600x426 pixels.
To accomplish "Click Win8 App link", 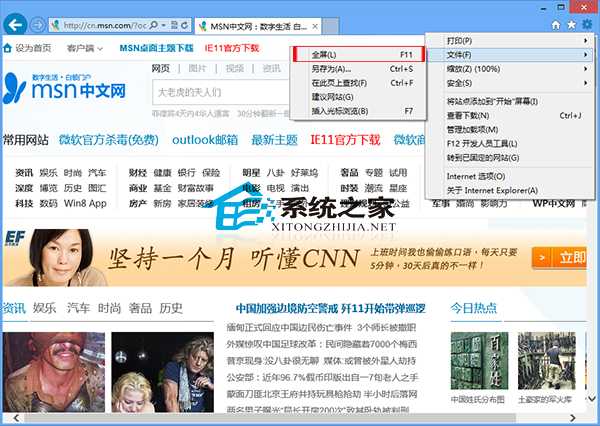I will tap(85, 203).
